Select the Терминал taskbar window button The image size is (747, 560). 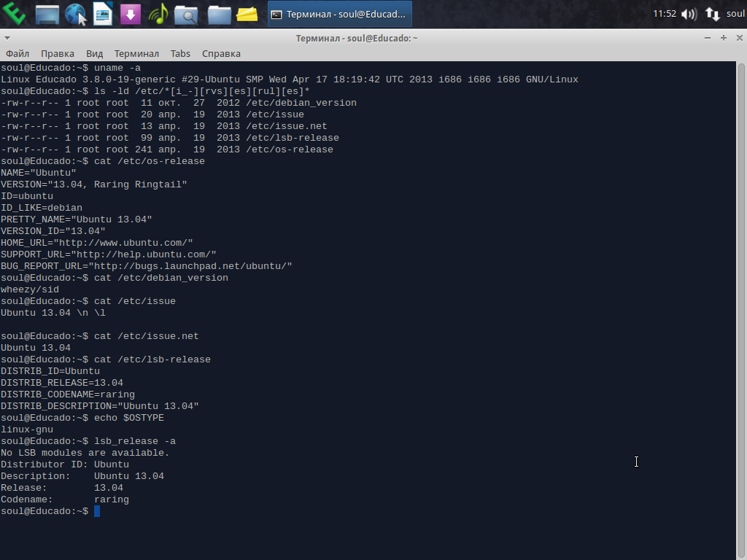click(340, 15)
